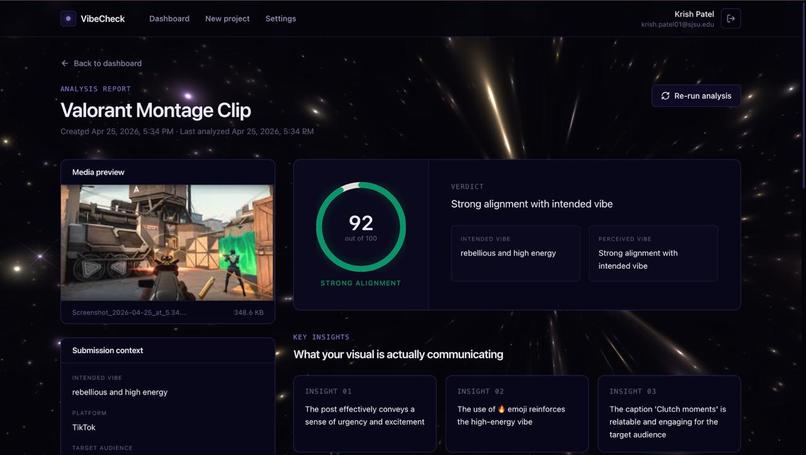Click the Screenshot file name text
The width and height of the screenshot is (806, 455).
tap(129, 312)
